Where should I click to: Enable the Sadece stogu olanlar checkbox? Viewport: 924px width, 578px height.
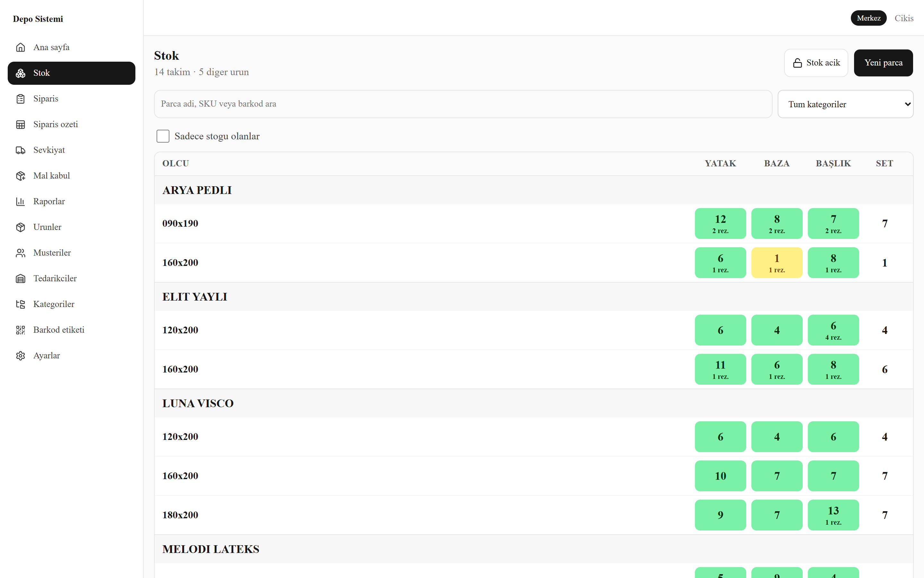tap(163, 136)
